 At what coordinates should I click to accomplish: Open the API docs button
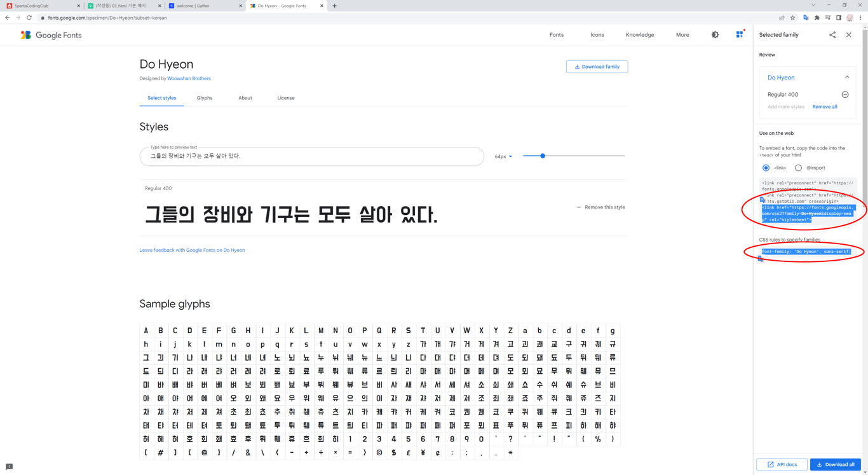782,465
